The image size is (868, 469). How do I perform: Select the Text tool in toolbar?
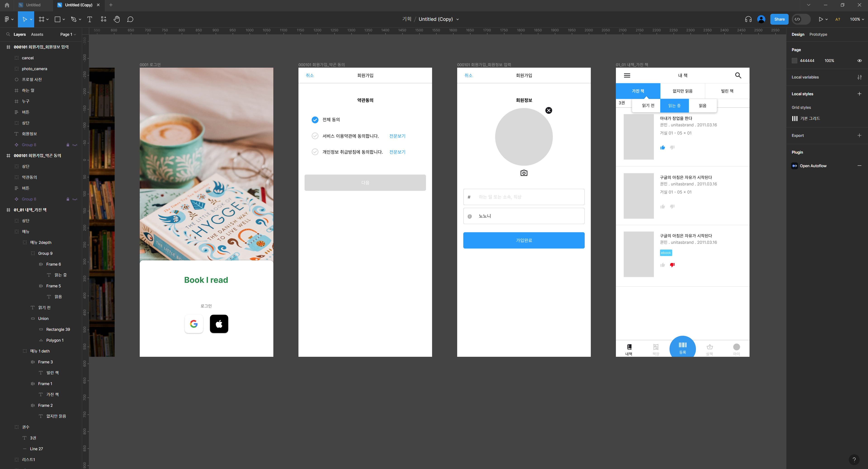pyautogui.click(x=90, y=19)
